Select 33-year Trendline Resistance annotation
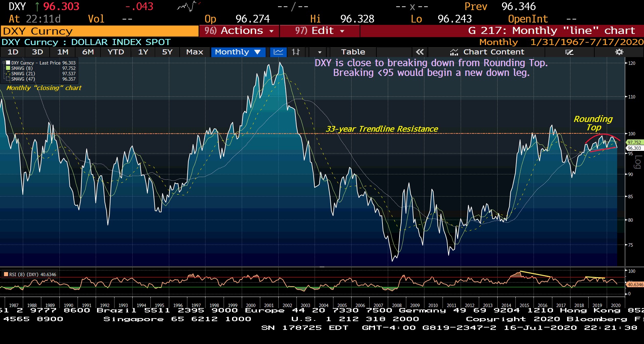Screen dimensions: 644x344 pyautogui.click(x=382, y=129)
